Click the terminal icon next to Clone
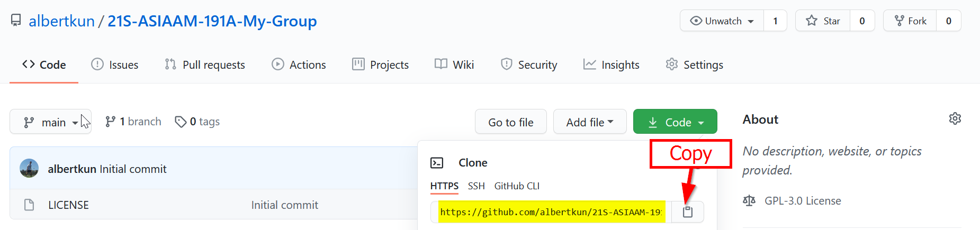Viewport: 980px width, 230px height. point(437,163)
